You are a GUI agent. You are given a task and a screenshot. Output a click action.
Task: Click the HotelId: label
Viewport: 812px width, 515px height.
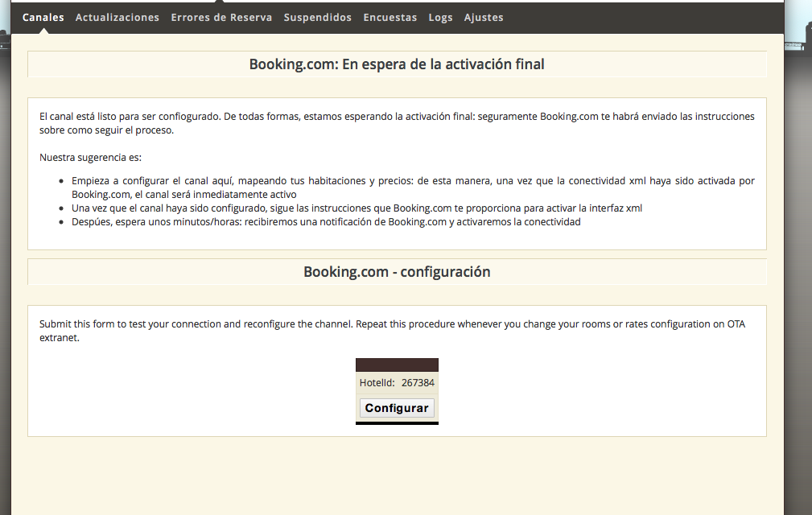[377, 382]
